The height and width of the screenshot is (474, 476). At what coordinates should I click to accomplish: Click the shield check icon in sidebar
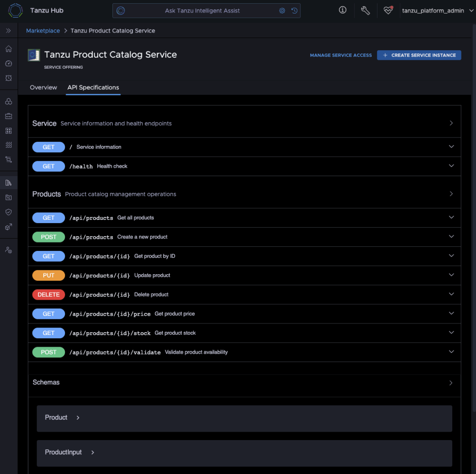click(x=8, y=212)
